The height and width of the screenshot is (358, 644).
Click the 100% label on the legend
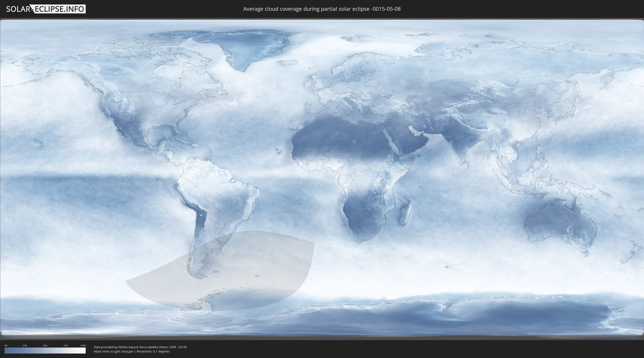pos(83,345)
